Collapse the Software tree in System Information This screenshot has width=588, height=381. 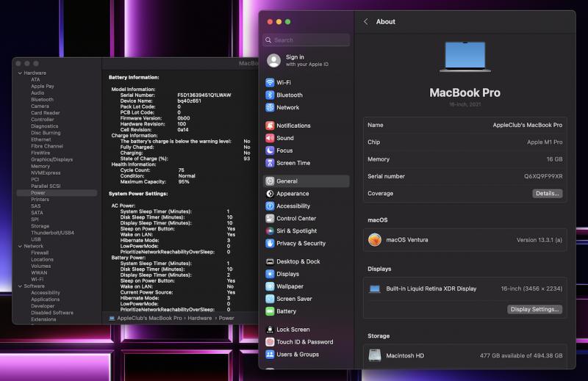[20, 286]
